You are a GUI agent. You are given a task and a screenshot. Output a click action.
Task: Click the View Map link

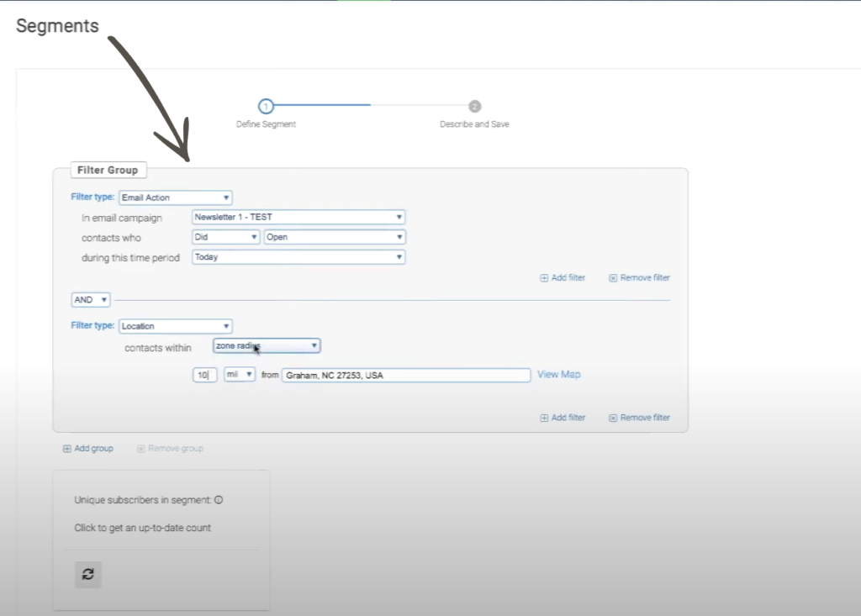(558, 375)
